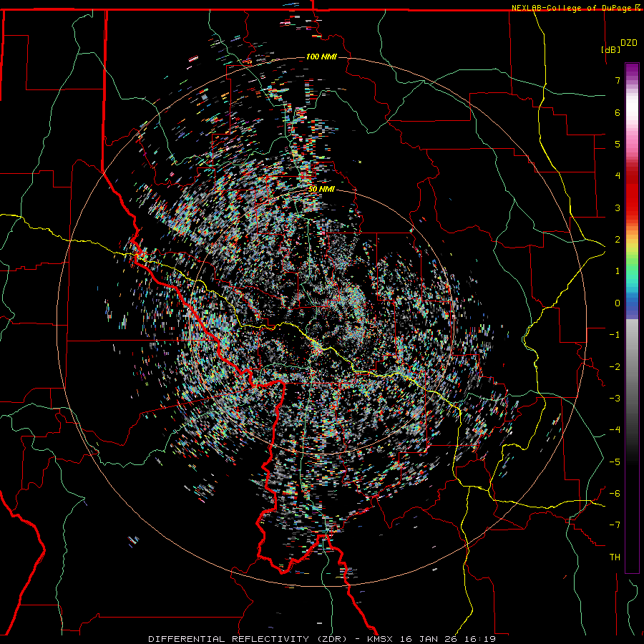
Task: Click the DZD product label above the scale
Action: click(x=628, y=43)
